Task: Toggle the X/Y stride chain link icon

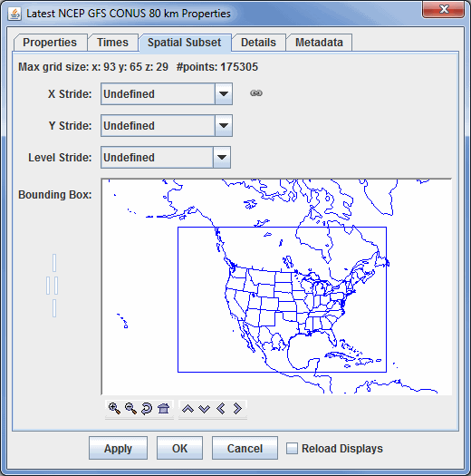Action: (x=256, y=93)
